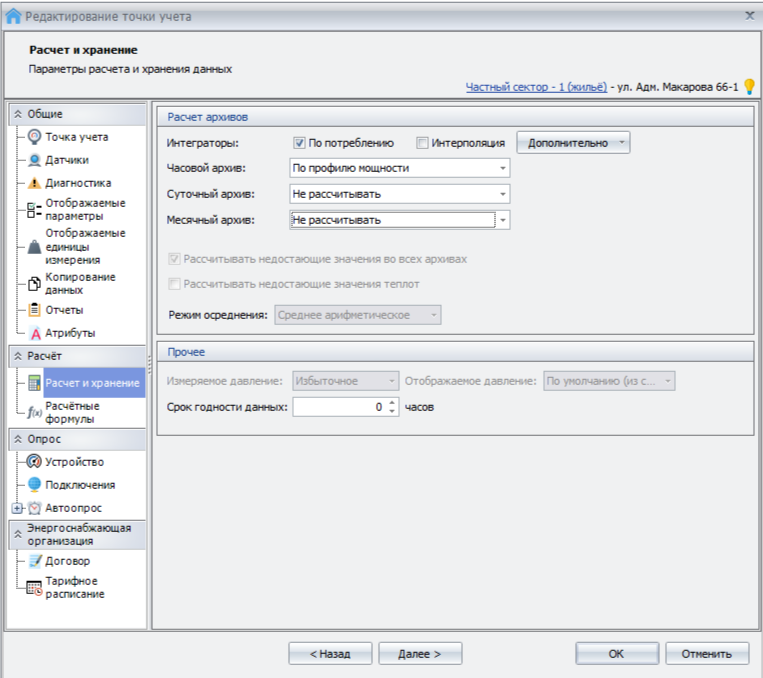Open the Устройство device icon
The image size is (763, 678).
click(35, 462)
